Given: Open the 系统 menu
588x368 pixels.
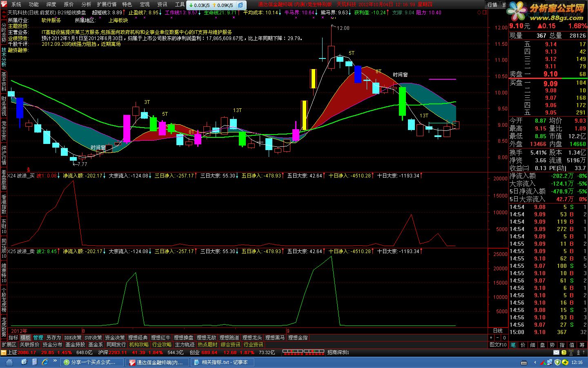Looking at the screenshot, I should (16, 4).
